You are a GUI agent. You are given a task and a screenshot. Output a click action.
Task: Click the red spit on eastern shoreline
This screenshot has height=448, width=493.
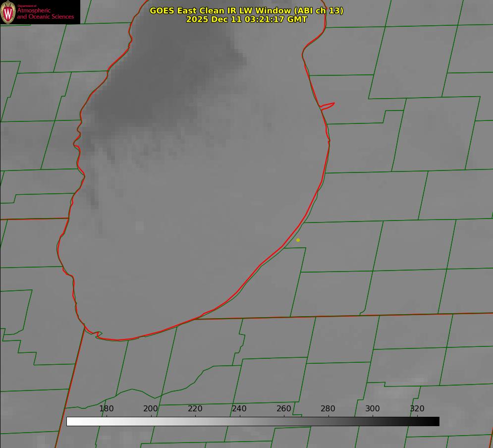click(x=328, y=105)
